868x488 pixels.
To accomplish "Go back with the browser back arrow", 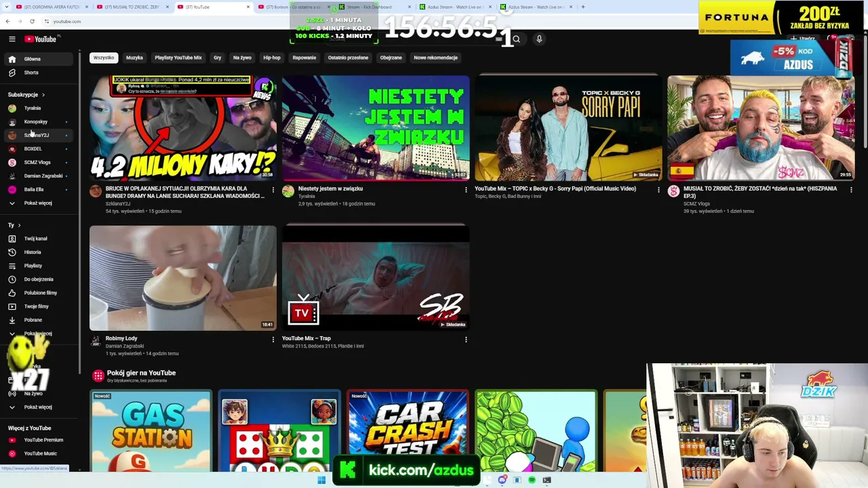I will point(7,21).
